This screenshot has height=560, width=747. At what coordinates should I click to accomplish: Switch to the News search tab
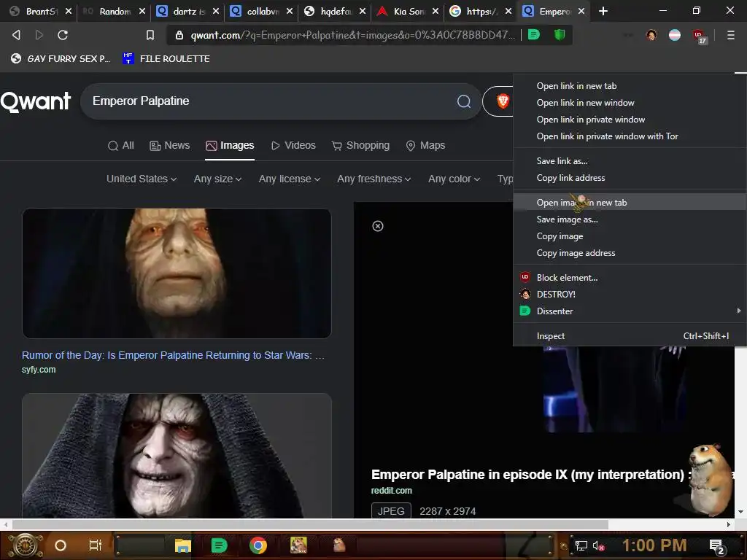[x=169, y=146]
